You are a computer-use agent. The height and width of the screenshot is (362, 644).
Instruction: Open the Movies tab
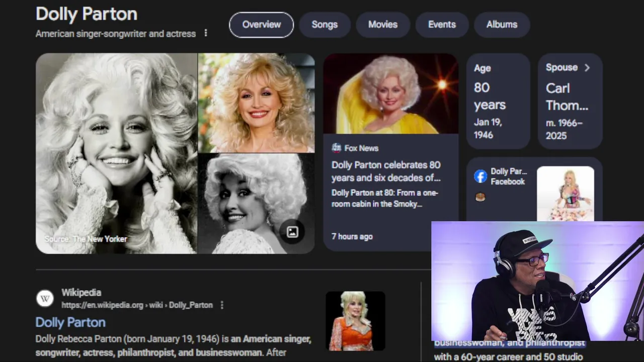[x=383, y=25]
